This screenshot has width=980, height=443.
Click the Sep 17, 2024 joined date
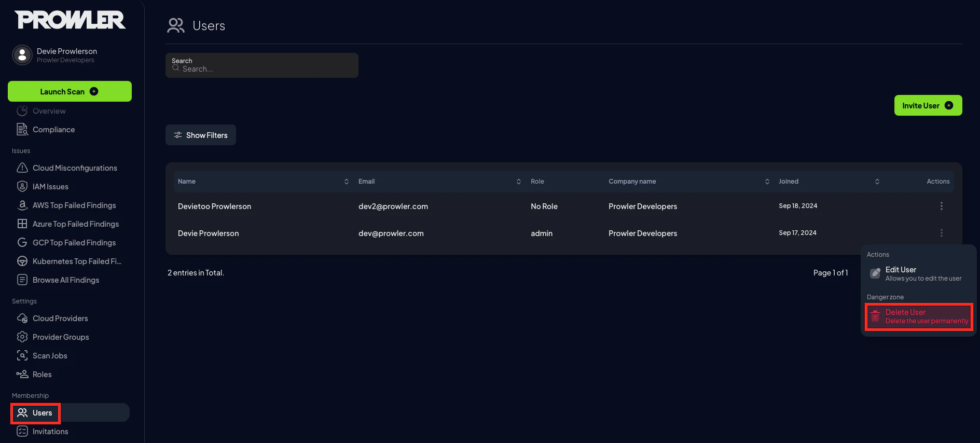click(x=797, y=233)
